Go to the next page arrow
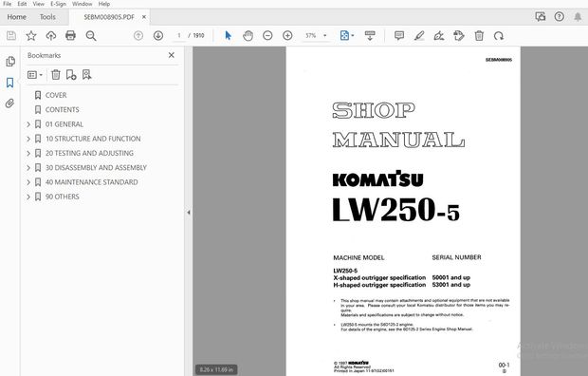The image size is (588, 376). pos(158,36)
